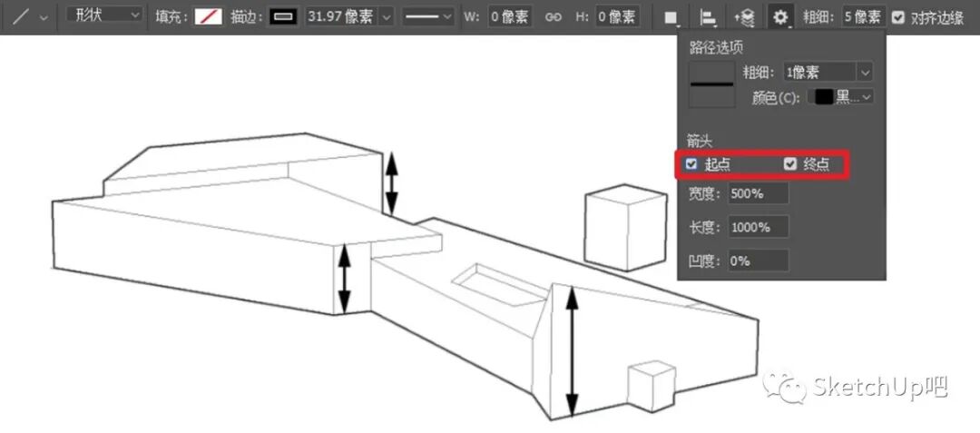Click the gear path options icon
The width and height of the screenshot is (980, 433).
[780, 17]
